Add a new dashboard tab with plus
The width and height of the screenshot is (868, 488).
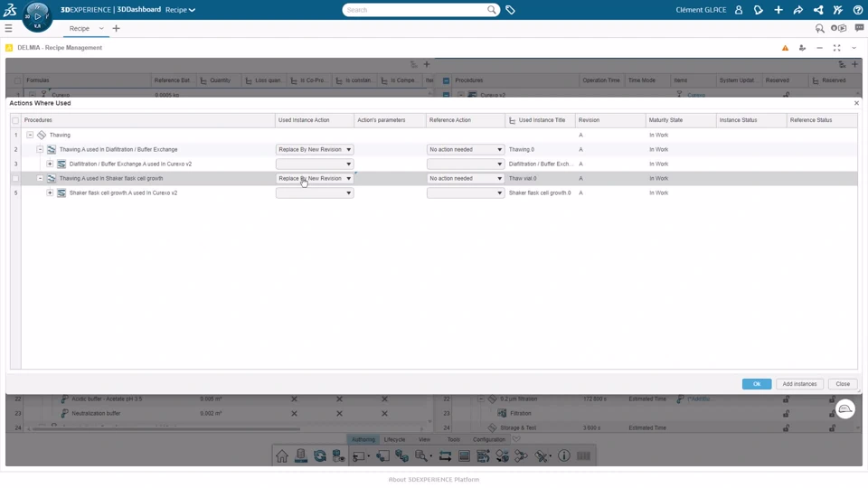tap(117, 28)
